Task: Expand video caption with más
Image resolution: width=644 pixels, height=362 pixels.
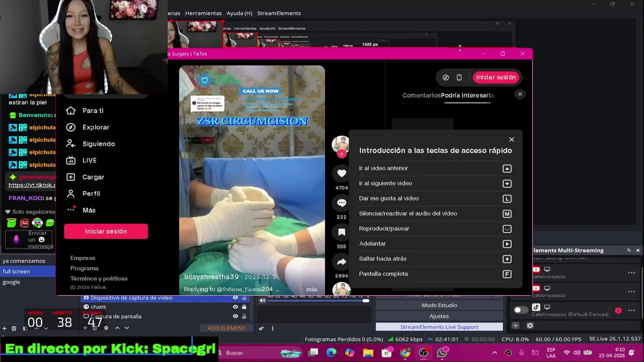Action: click(x=311, y=289)
